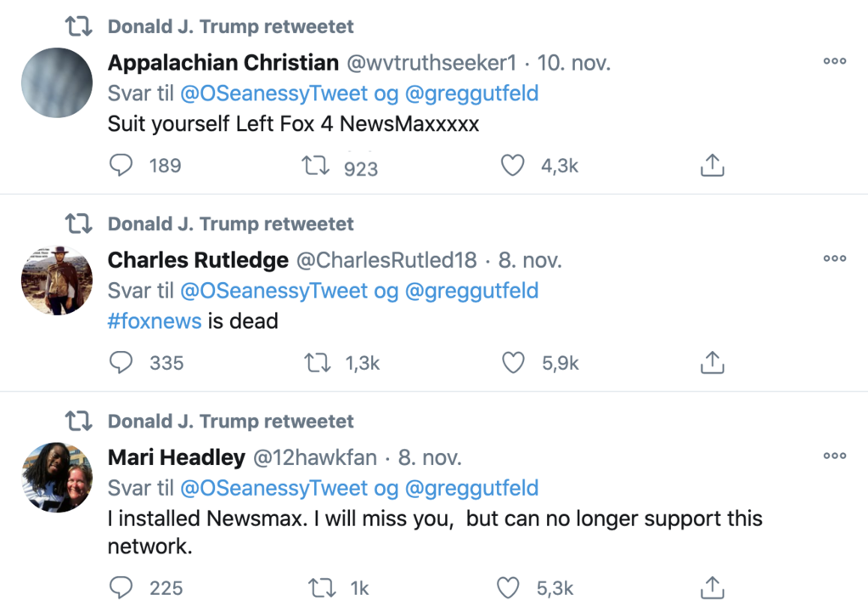This screenshot has width=868, height=612.
Task: Share Mari Headley's tweet
Action: (712, 587)
